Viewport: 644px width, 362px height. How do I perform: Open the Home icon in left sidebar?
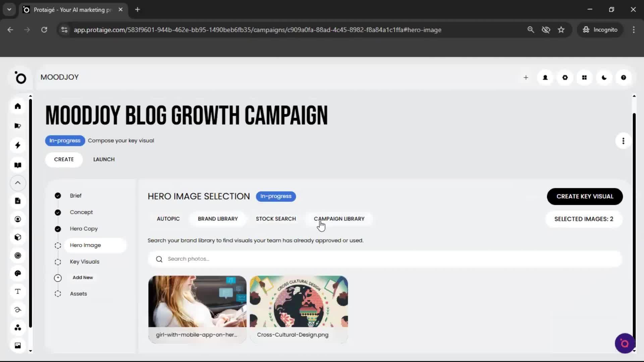click(18, 106)
